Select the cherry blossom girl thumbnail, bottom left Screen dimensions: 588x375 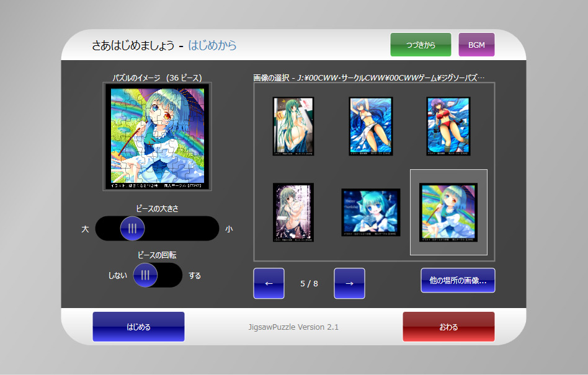coord(293,212)
